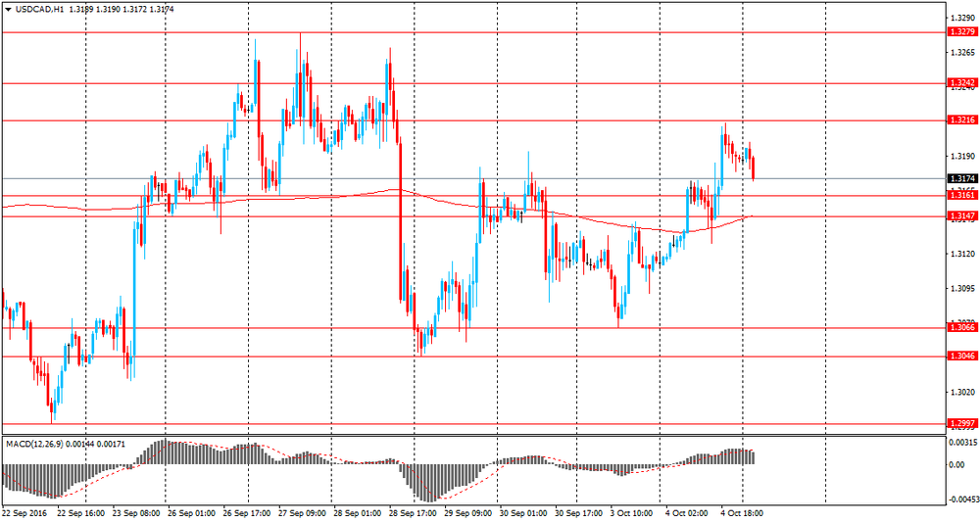Click the 26 Sep 17:00 time label
This screenshot has width=980, height=523.
tap(247, 513)
